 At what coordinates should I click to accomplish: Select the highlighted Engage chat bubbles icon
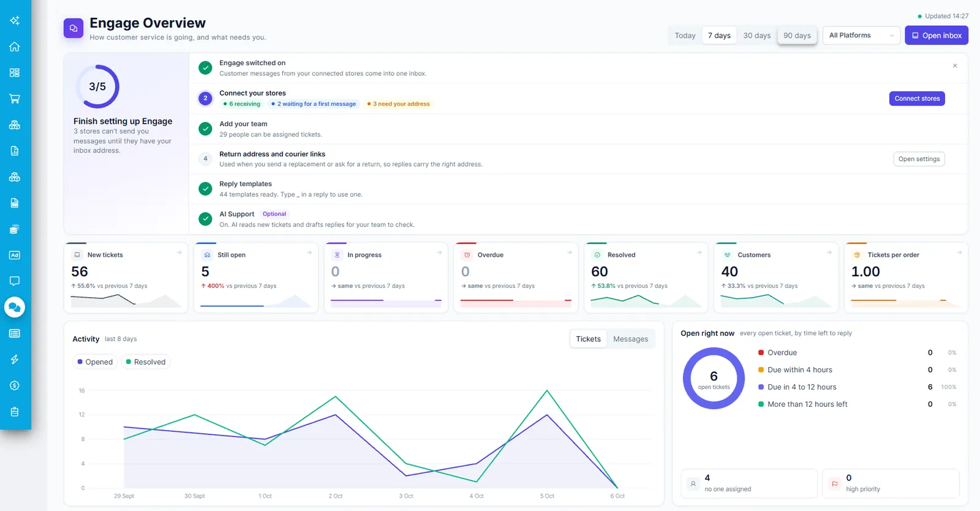[x=15, y=307]
